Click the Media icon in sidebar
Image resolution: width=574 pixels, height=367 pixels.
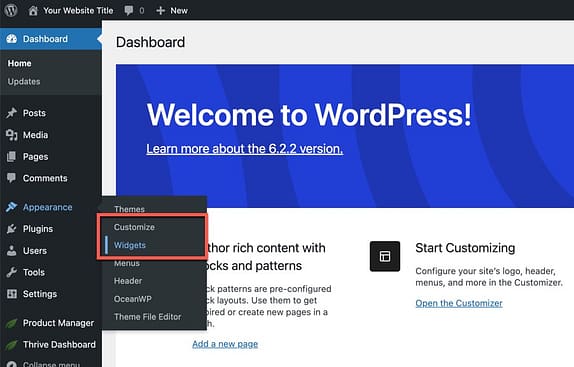(x=11, y=135)
